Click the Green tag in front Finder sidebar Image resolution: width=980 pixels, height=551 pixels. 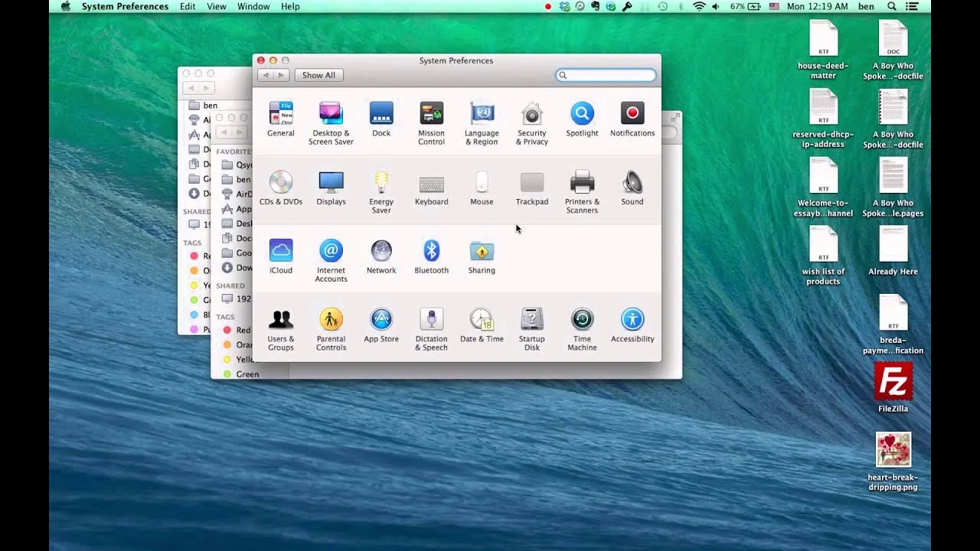[241, 374]
